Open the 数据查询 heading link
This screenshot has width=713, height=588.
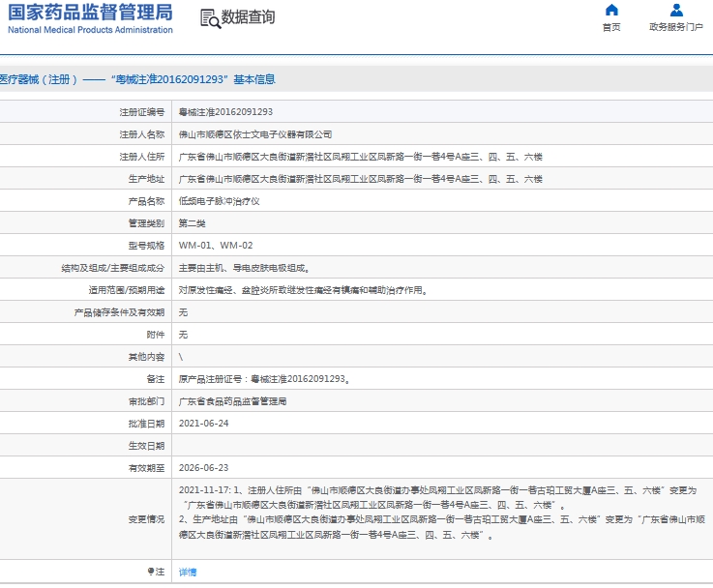click(x=248, y=17)
